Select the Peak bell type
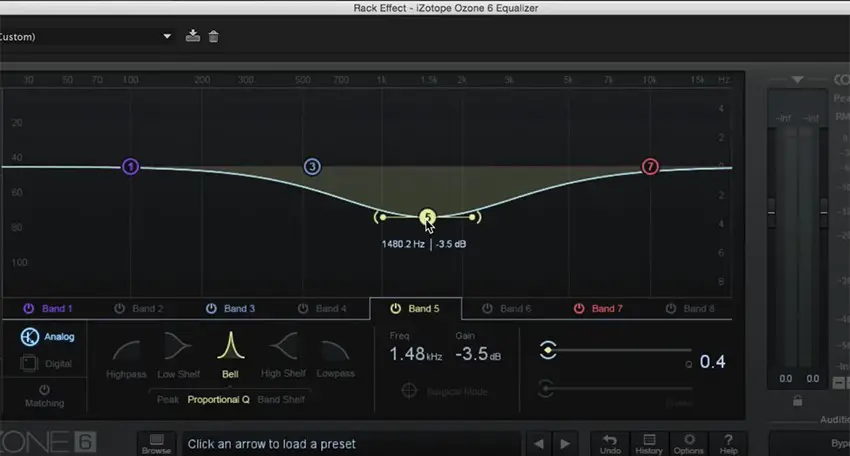The image size is (850, 456). pos(168,400)
